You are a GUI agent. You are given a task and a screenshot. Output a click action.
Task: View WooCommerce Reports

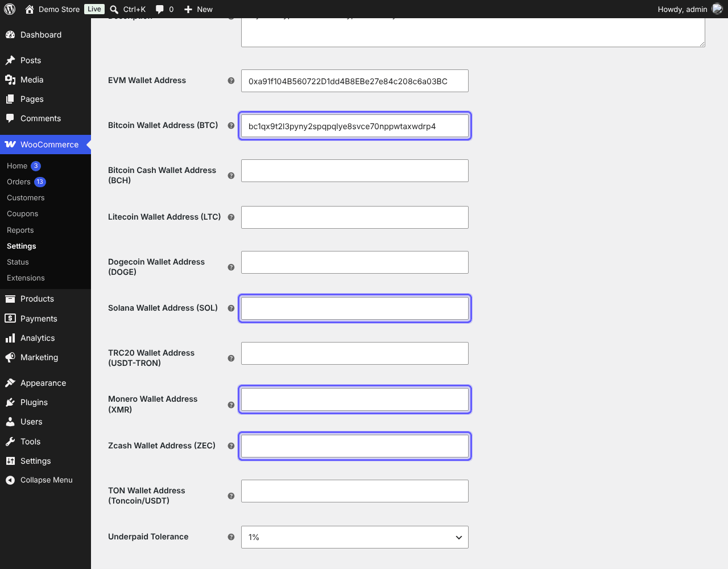click(20, 230)
